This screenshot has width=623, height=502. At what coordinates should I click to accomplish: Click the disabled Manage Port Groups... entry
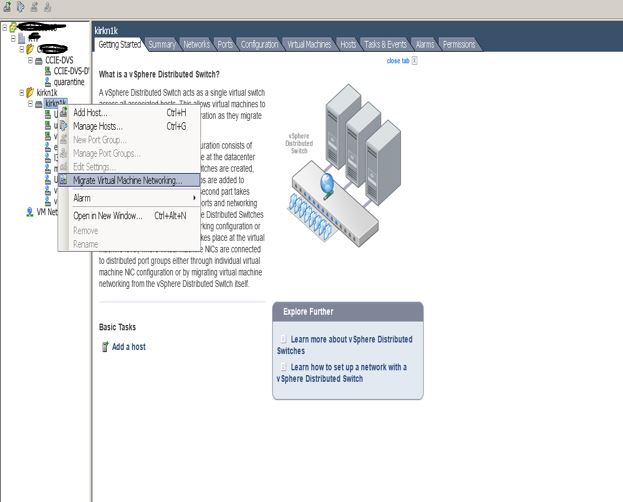pyautogui.click(x=129, y=153)
